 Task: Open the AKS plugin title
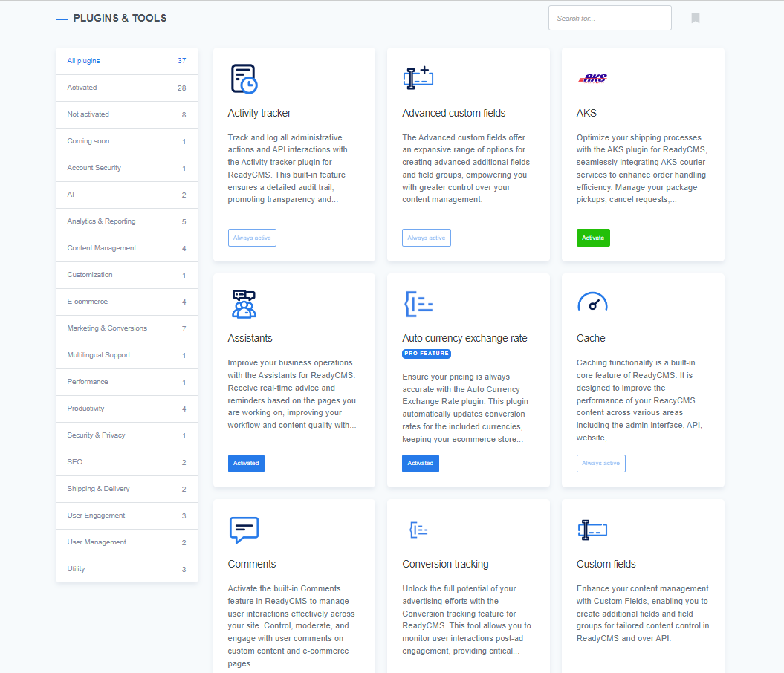586,114
